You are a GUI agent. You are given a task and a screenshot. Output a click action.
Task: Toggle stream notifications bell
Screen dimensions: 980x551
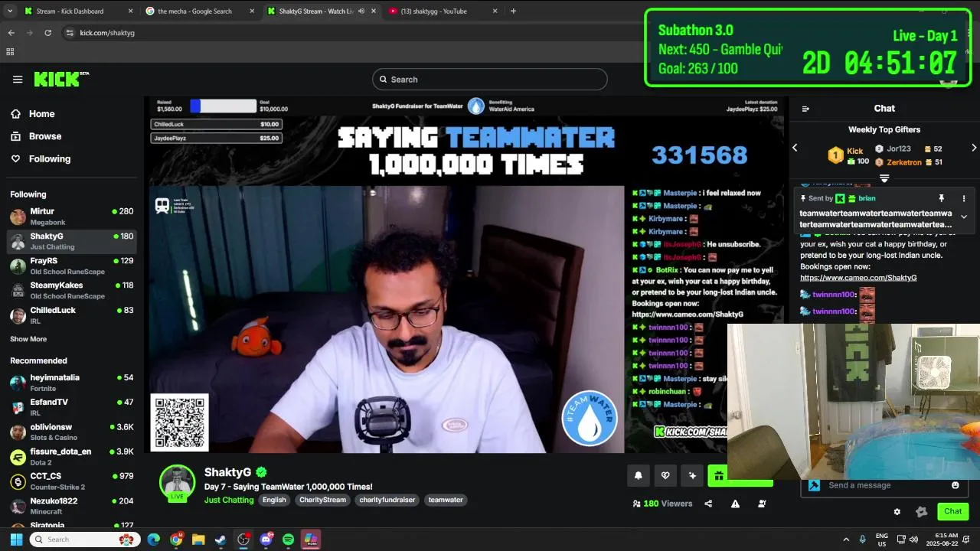(x=639, y=476)
